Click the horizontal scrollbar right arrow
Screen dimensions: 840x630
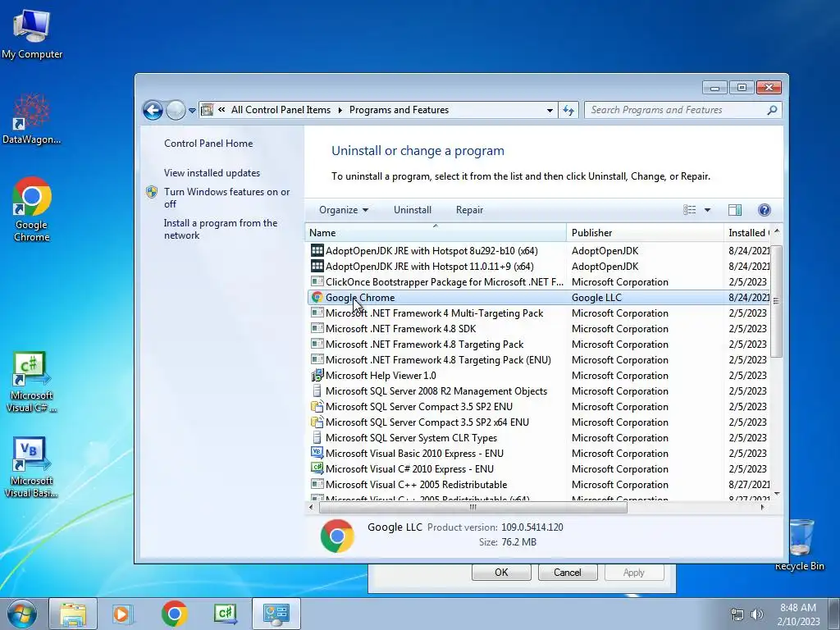pos(763,507)
